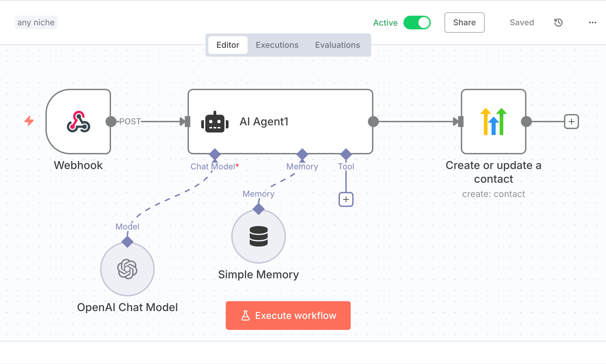Switch to the Evaluations tab
Screen dimensions: 606x364
pyautogui.click(x=338, y=45)
